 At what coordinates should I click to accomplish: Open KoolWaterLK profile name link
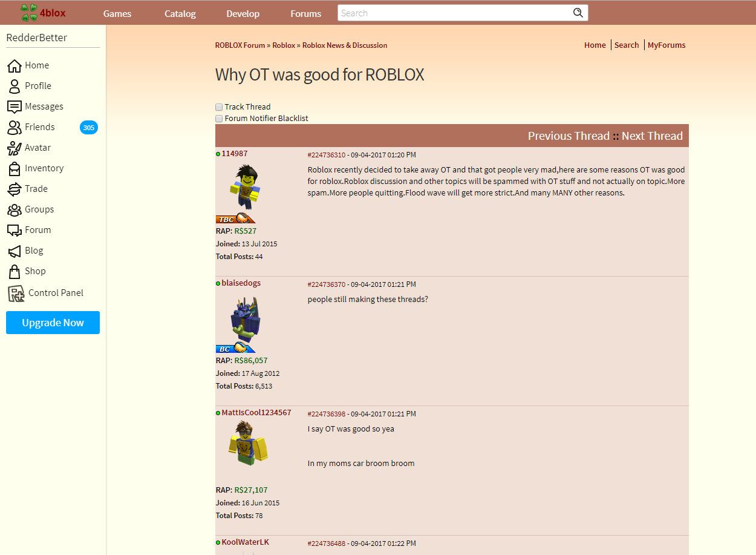245,542
